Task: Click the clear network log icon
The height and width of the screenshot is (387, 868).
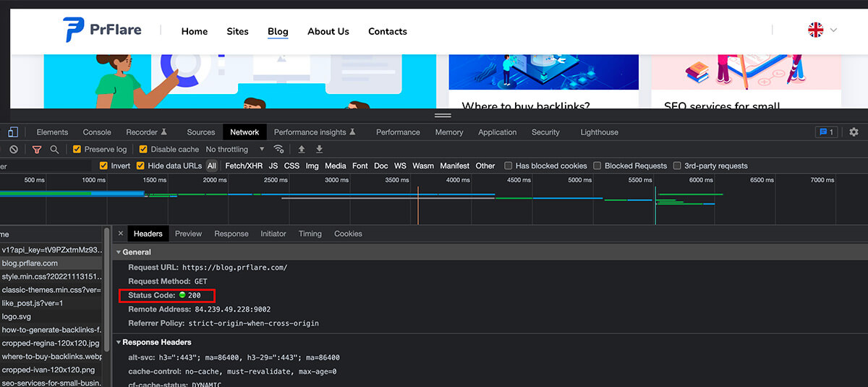Action: (x=14, y=150)
